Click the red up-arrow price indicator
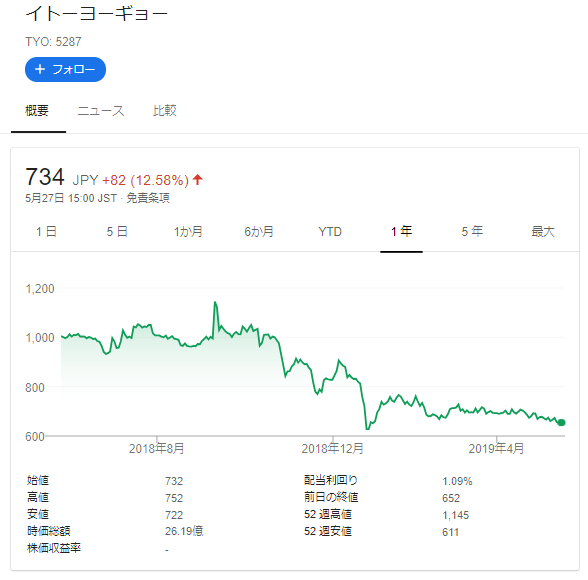Image resolution: width=588 pixels, height=580 pixels. (x=198, y=180)
